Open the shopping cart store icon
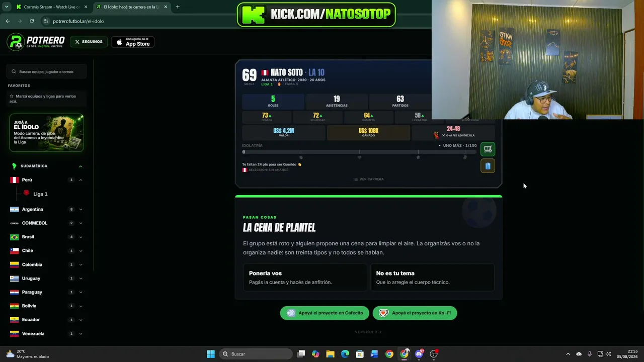This screenshot has width=644, height=362. pos(488,149)
